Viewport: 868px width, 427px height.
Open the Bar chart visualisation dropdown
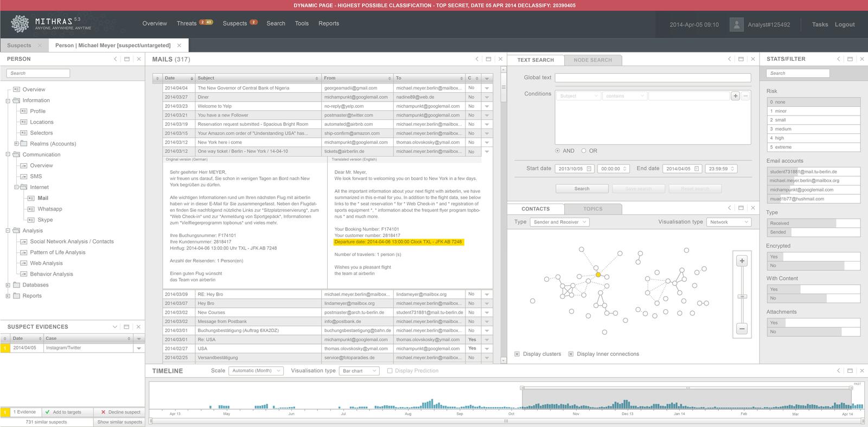point(359,371)
